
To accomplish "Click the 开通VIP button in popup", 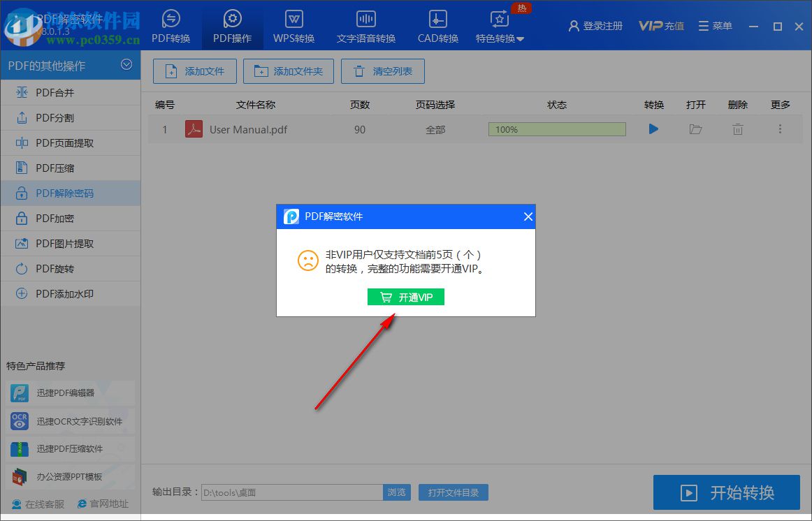I will click(405, 297).
